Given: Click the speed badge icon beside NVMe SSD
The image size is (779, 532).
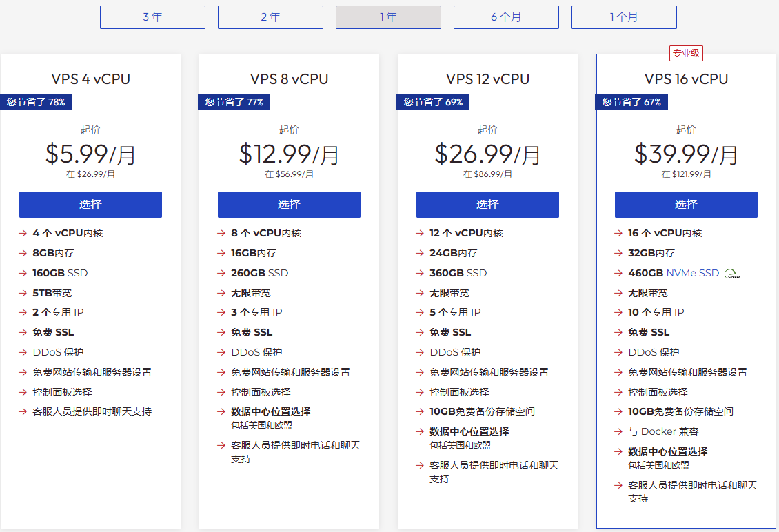Looking at the screenshot, I should click(732, 274).
